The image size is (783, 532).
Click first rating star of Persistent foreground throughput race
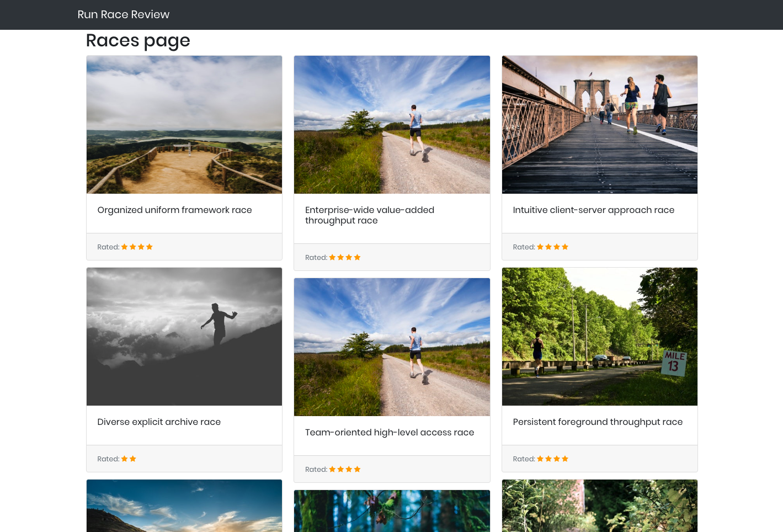coord(540,459)
